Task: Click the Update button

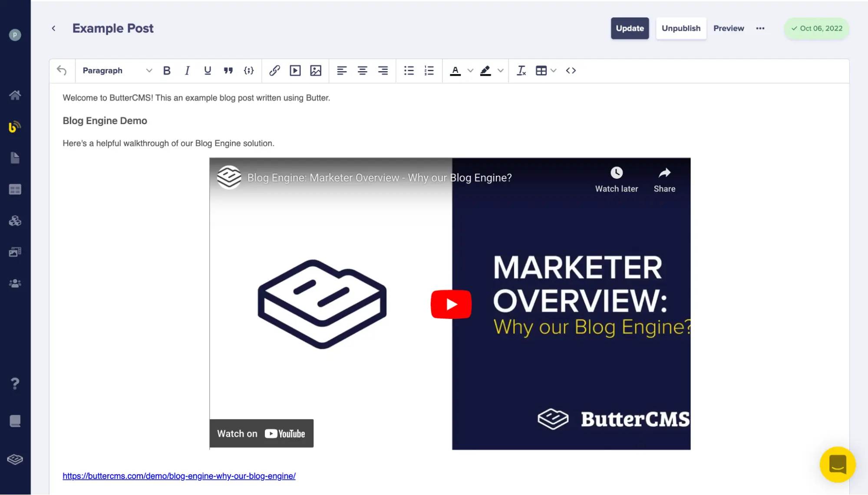Action: (630, 28)
